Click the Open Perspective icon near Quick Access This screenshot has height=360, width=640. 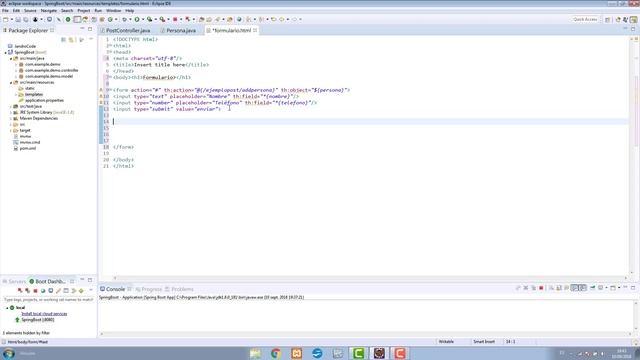point(607,20)
